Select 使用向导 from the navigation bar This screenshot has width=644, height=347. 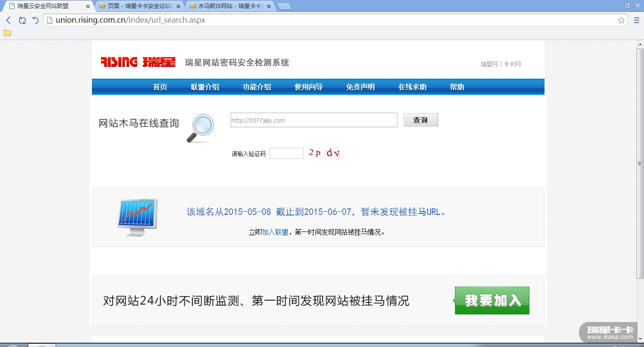point(309,87)
